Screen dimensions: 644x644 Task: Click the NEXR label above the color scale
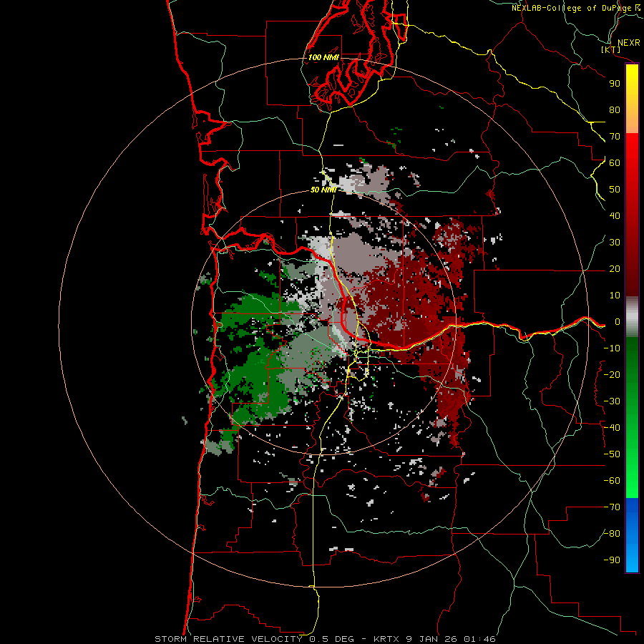click(628, 43)
